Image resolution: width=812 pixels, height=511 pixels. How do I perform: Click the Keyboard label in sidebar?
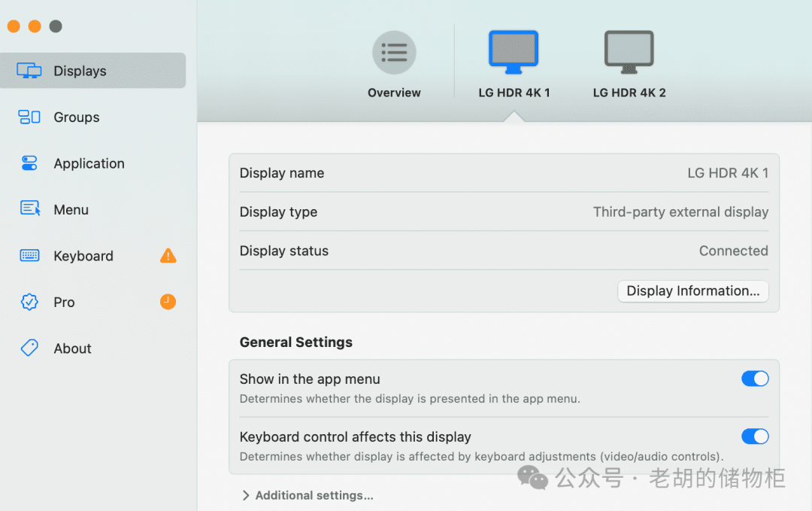click(x=83, y=256)
